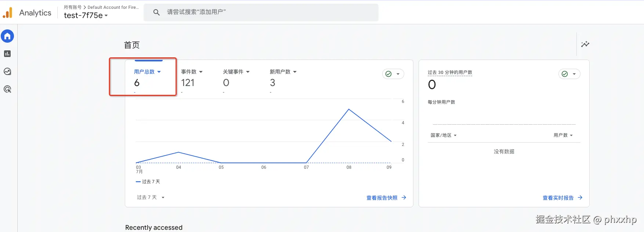Open the 过去 7 天 date range dropdown
The height and width of the screenshot is (232, 644).
point(151,197)
